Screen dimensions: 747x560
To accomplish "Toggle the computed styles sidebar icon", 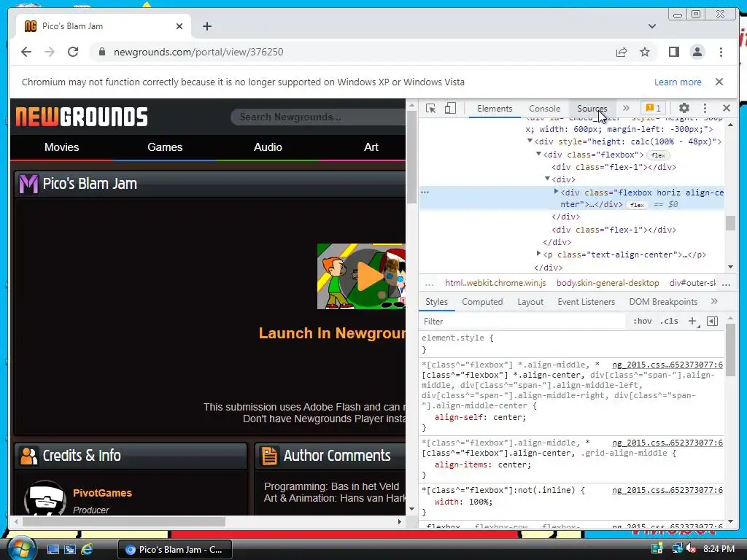I will [x=712, y=322].
